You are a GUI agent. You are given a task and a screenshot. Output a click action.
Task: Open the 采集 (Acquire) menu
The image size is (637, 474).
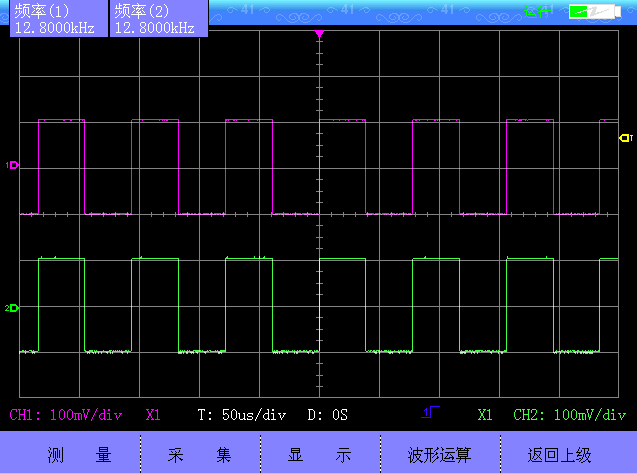pos(200,454)
